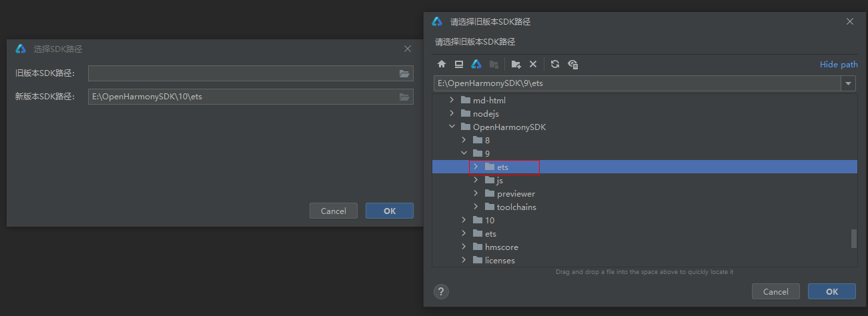
Task: Toggle show hidden files and directories icon
Action: pyautogui.click(x=572, y=65)
